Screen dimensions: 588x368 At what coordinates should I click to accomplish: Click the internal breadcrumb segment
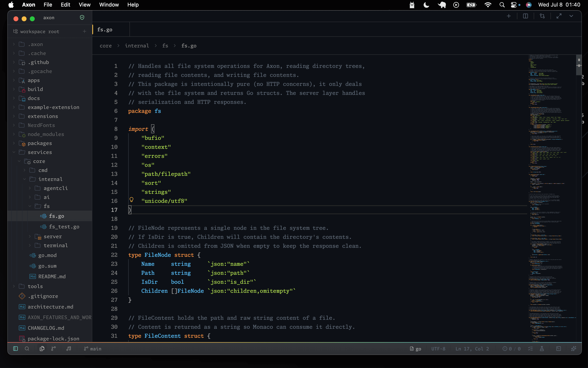coord(137,46)
